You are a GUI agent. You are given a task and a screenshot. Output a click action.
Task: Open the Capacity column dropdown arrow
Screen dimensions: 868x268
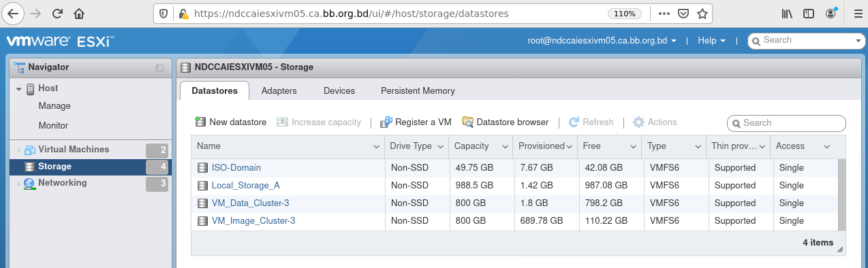coord(505,147)
